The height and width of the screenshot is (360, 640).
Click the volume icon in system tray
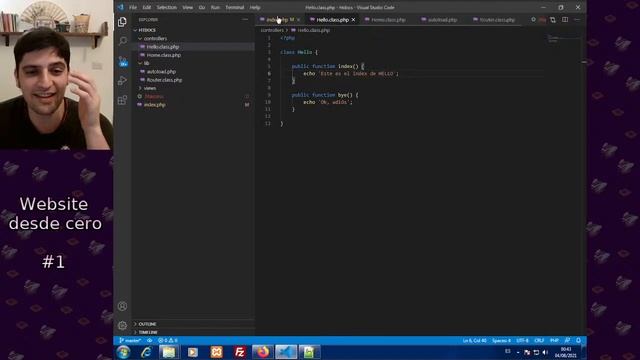(545, 352)
